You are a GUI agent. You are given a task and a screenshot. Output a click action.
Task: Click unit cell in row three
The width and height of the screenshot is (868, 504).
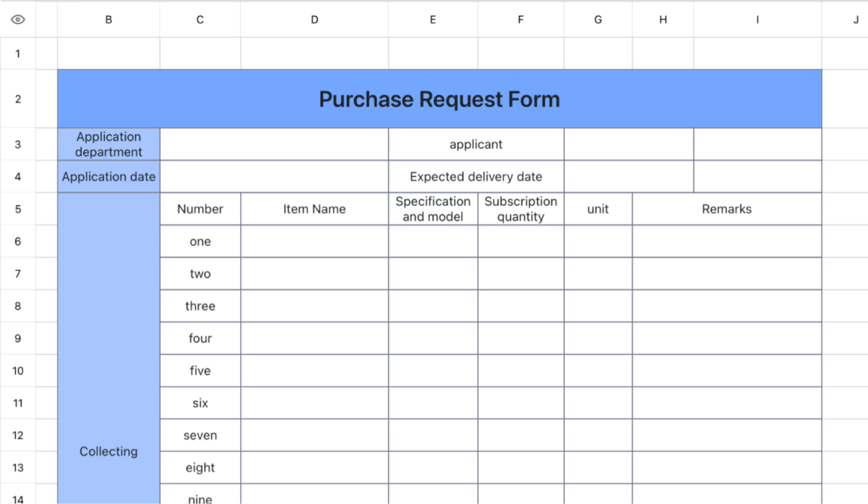pyautogui.click(x=598, y=306)
